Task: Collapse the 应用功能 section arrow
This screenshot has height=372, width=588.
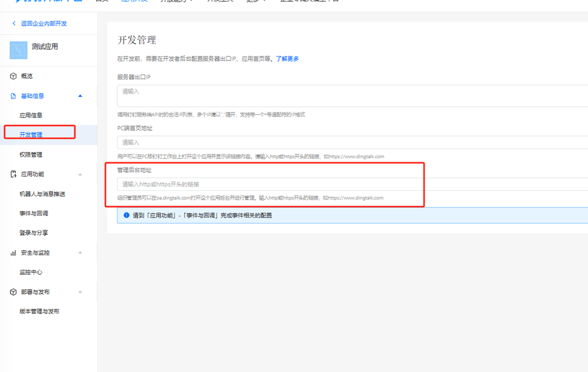Action: click(x=80, y=174)
